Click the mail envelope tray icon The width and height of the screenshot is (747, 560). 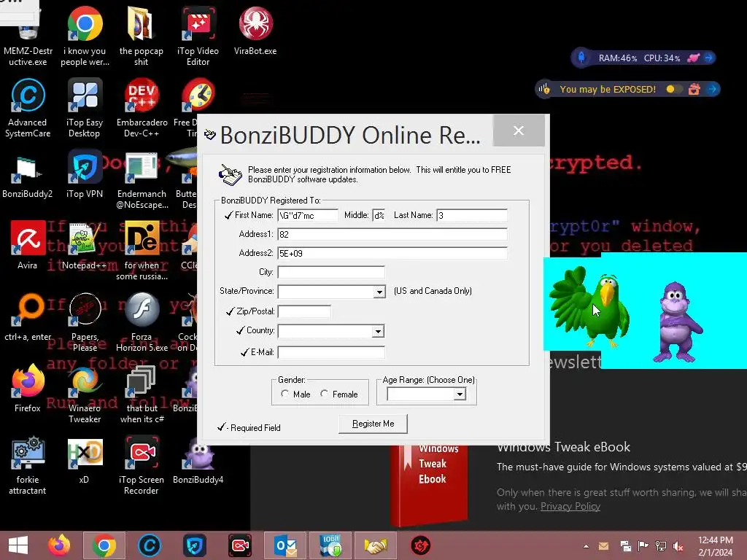[603, 545]
